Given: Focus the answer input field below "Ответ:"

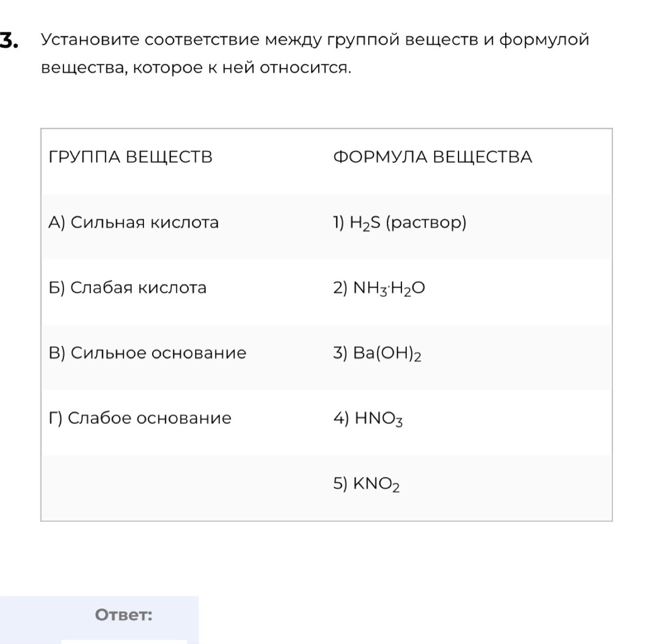Looking at the screenshot, I should pos(124,641).
